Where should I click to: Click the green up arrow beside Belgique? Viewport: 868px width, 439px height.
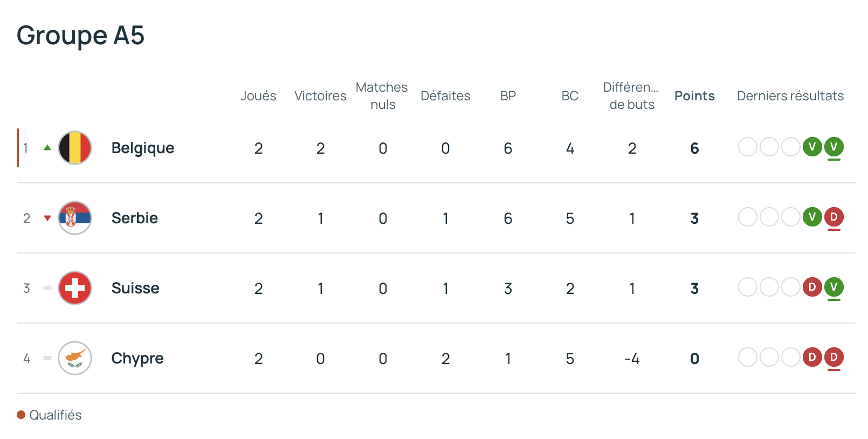[x=47, y=148]
